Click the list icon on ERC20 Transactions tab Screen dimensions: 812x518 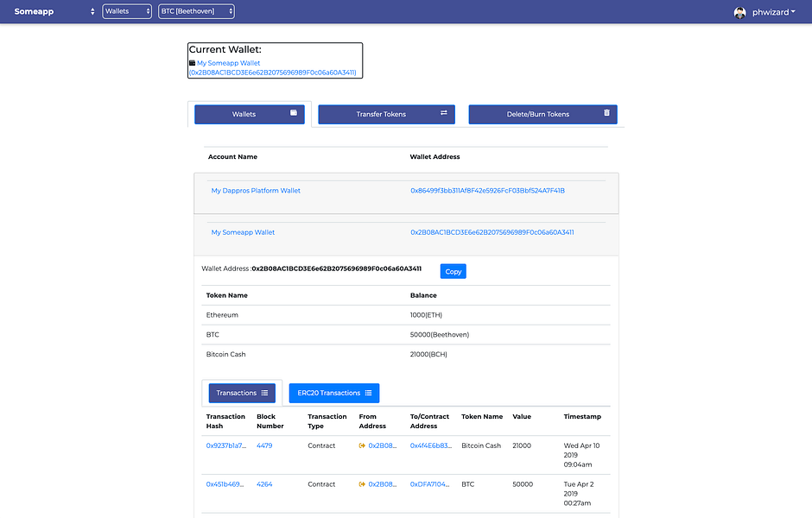(x=368, y=393)
